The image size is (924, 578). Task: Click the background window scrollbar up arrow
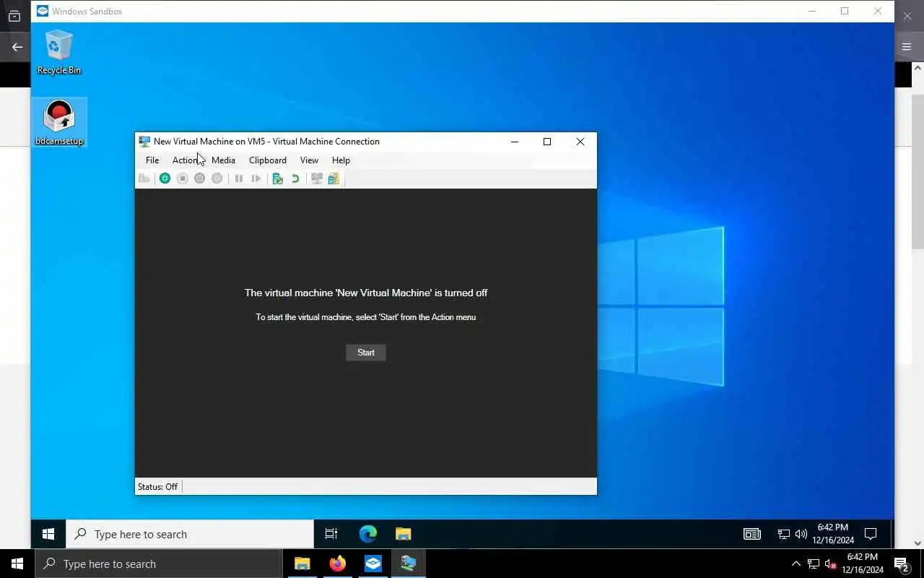click(918, 69)
